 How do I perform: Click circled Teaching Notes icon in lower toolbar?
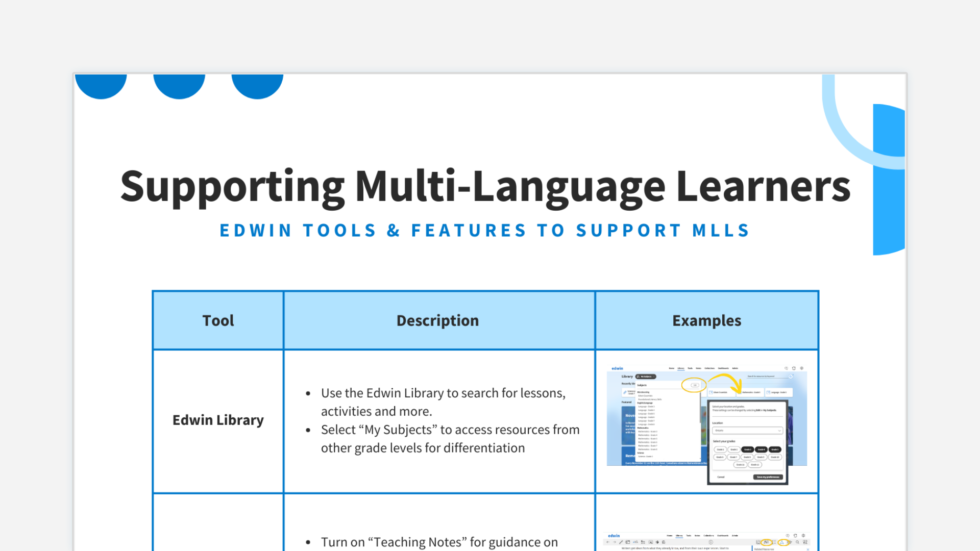(766, 542)
